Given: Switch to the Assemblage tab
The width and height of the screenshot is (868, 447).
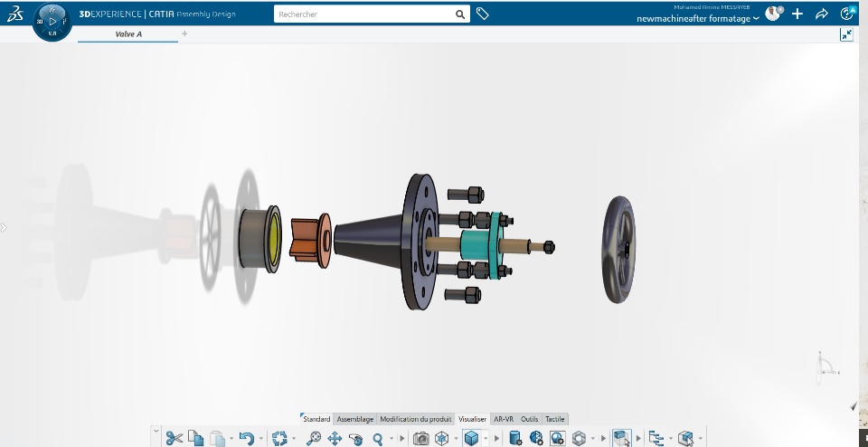Looking at the screenshot, I should click(354, 419).
